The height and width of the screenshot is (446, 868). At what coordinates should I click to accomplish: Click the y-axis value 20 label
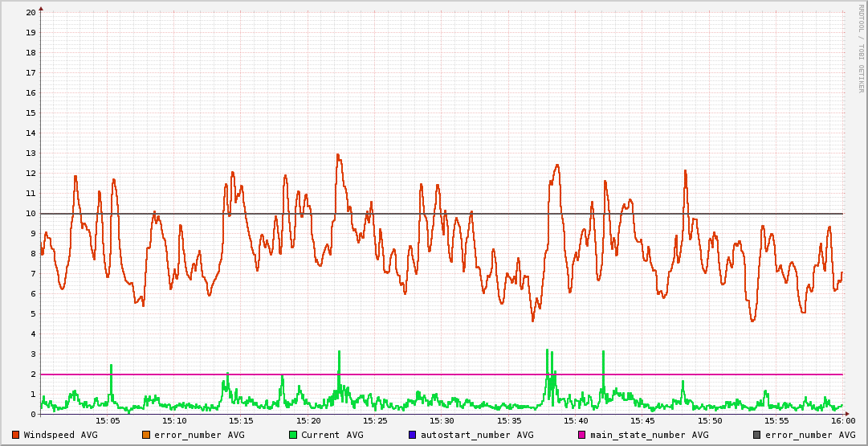click(31, 13)
